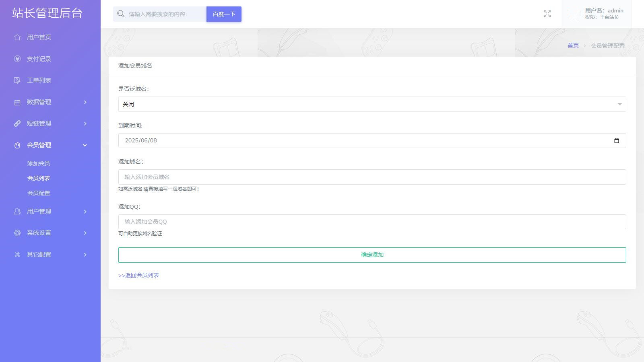
Task: Click the 百度一下 search button
Action: click(x=224, y=14)
